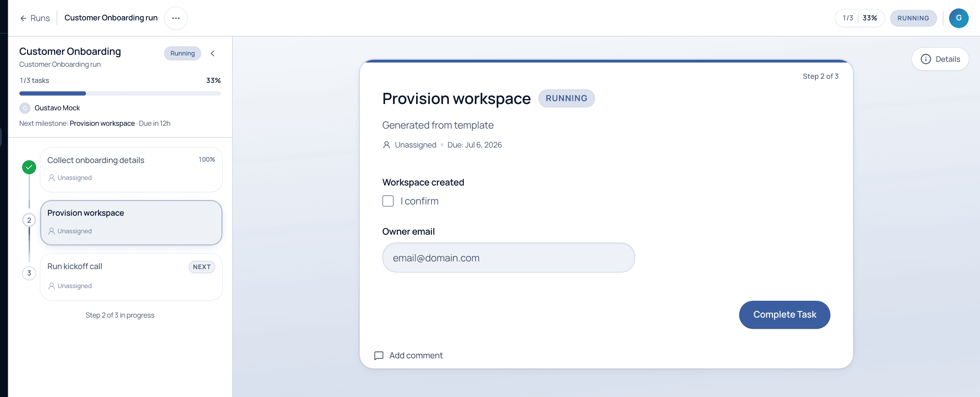Collapse the sidebar with the chevron

pyautogui.click(x=213, y=53)
